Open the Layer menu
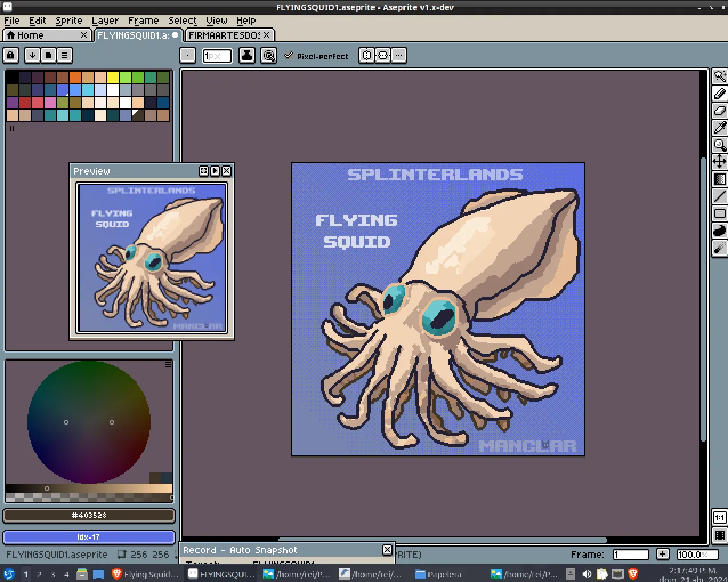Image resolution: width=728 pixels, height=582 pixels. click(x=106, y=21)
